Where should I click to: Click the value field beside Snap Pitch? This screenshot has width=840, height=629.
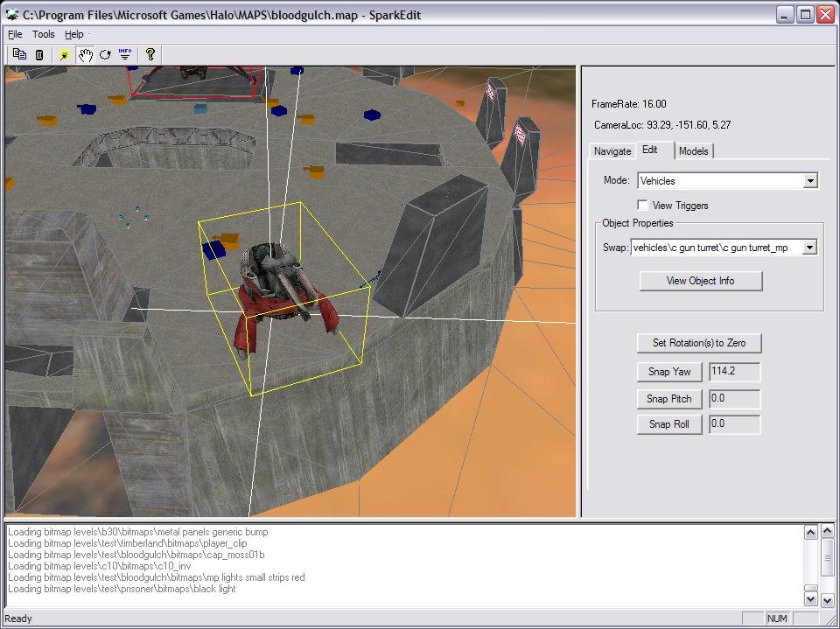(734, 399)
